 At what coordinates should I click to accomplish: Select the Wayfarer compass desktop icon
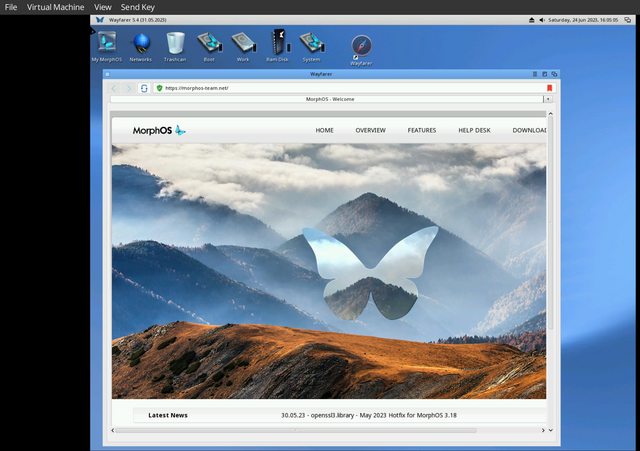click(361, 50)
